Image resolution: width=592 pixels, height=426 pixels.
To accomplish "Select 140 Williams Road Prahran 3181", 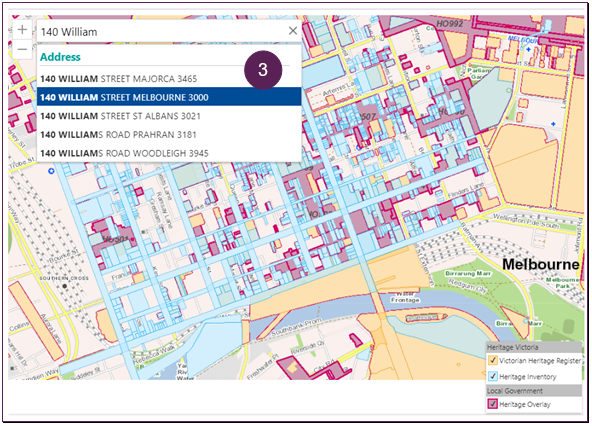I will [169, 134].
